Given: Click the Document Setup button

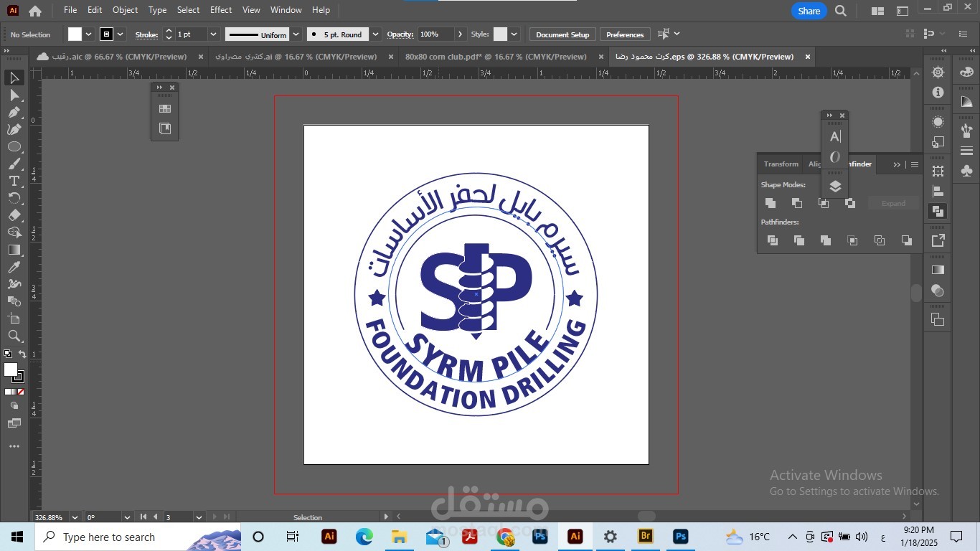Looking at the screenshot, I should point(562,34).
